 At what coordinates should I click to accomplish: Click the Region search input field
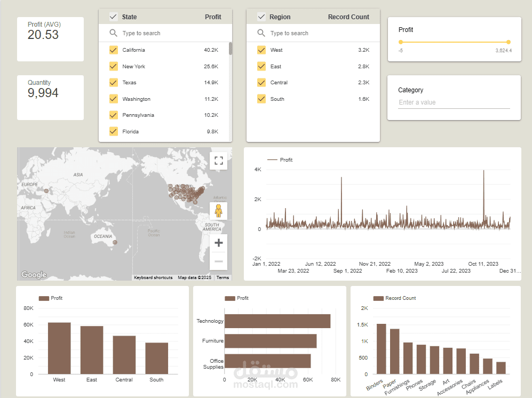pos(313,33)
